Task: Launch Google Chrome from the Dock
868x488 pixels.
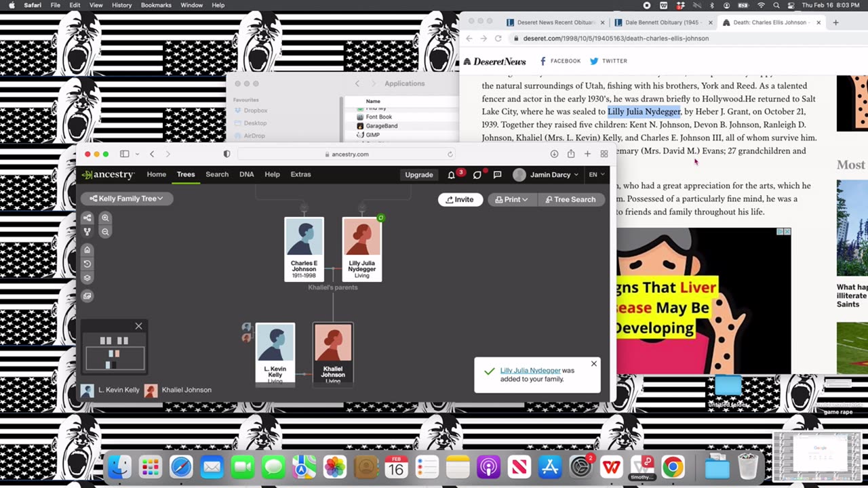Action: (x=673, y=467)
